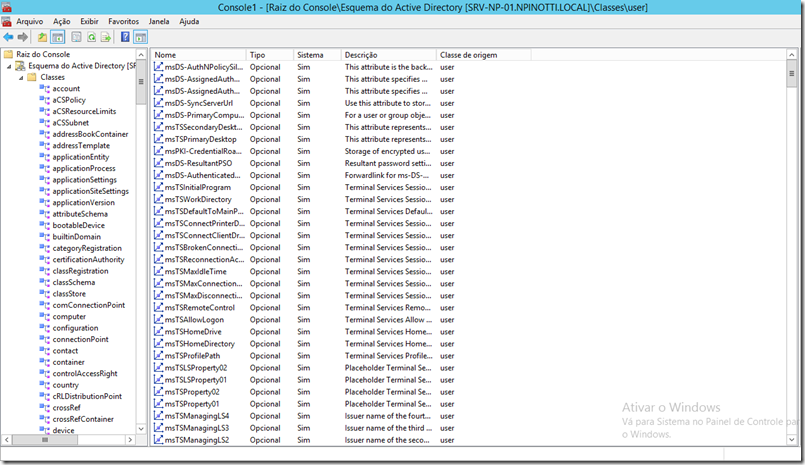Click attribute icon beside msTSProfilePath
805x465 pixels.
tap(158, 356)
